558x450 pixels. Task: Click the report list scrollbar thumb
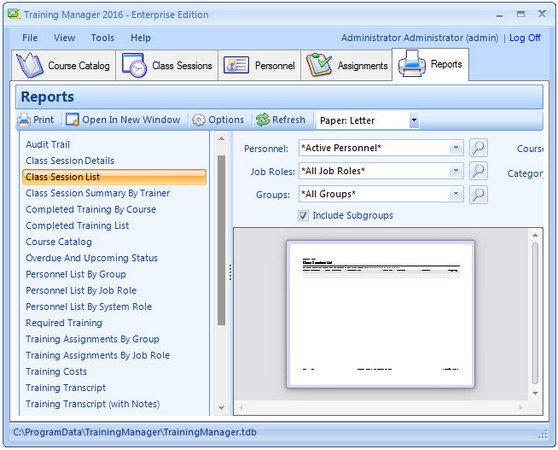[x=221, y=240]
